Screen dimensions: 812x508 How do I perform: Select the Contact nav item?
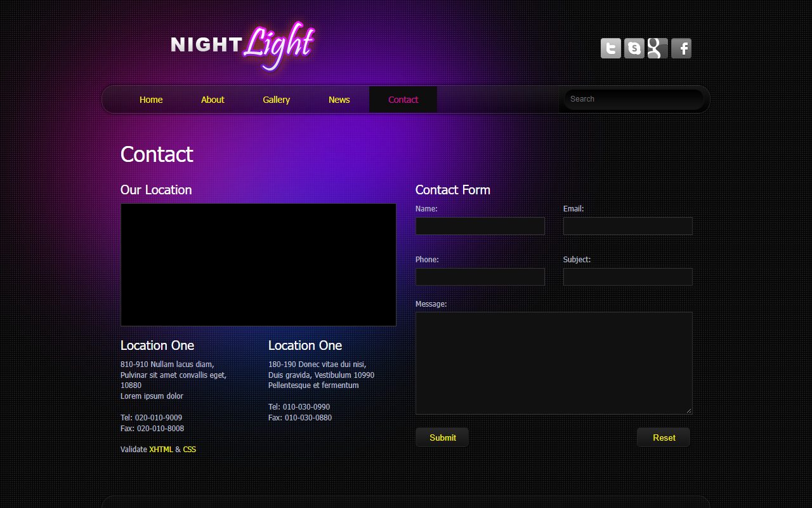pos(403,100)
